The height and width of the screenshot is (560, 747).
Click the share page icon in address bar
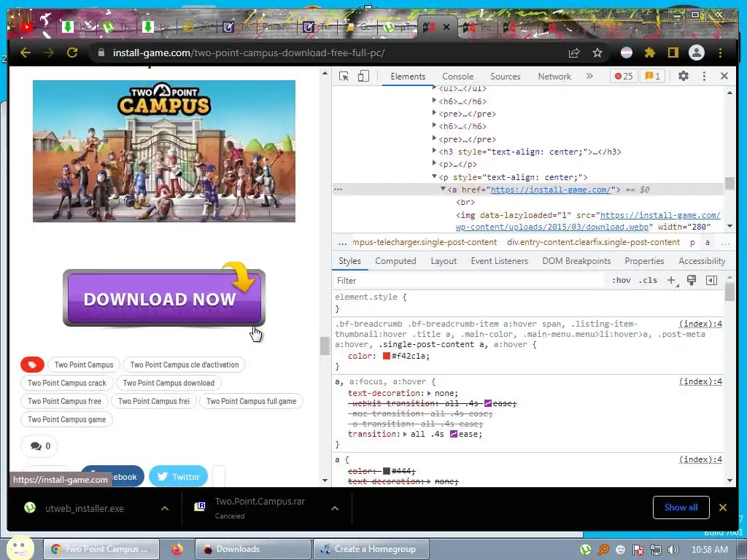[574, 52]
